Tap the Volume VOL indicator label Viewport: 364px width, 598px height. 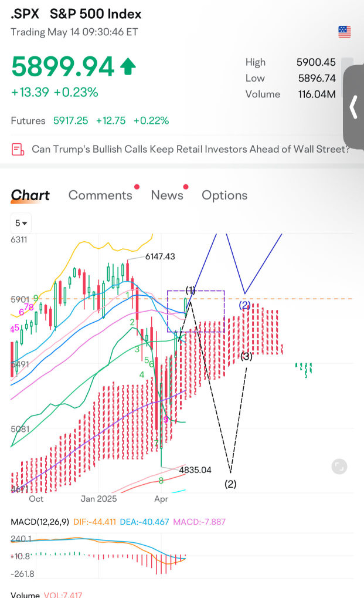coord(46,594)
